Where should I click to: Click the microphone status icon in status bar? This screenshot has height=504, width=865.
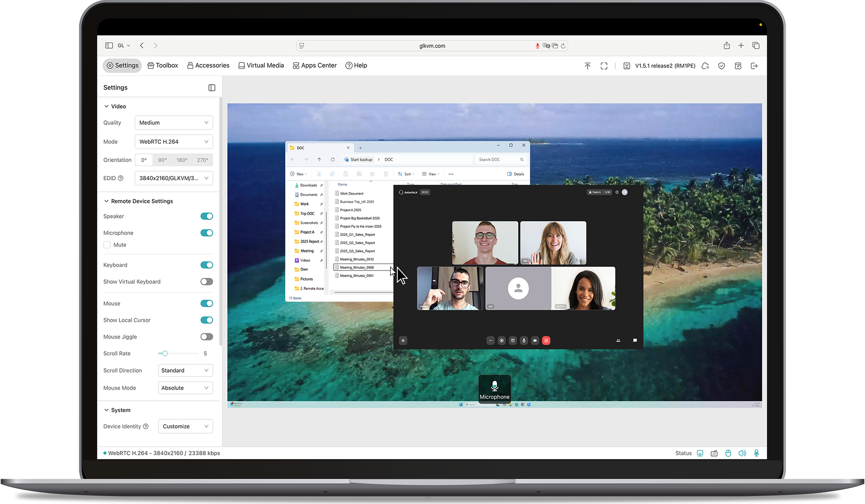pyautogui.click(x=757, y=453)
